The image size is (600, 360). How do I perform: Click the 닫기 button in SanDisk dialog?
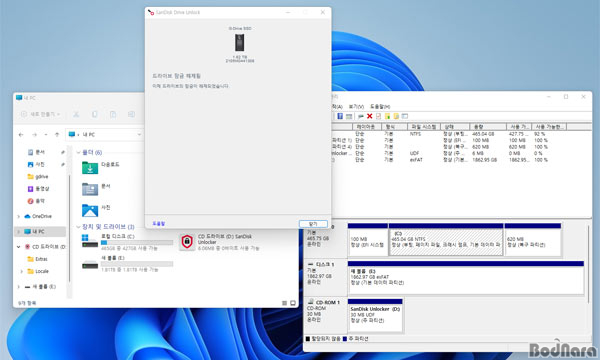313,224
